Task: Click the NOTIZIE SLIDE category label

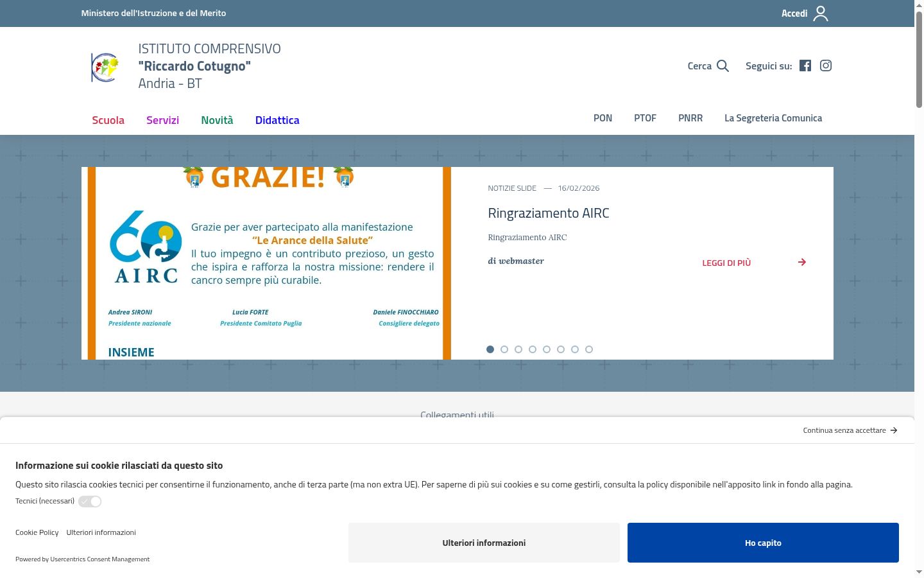Action: [x=512, y=188]
